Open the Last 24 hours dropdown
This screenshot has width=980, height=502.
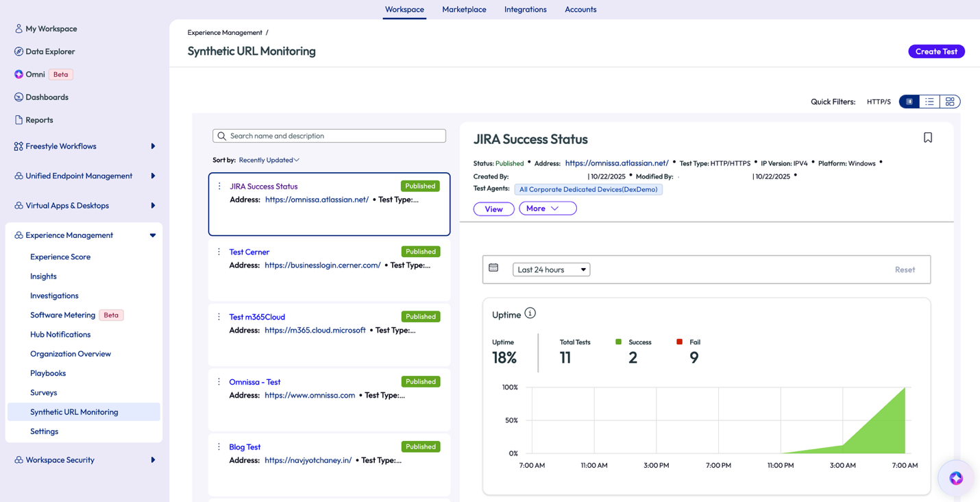click(x=551, y=270)
